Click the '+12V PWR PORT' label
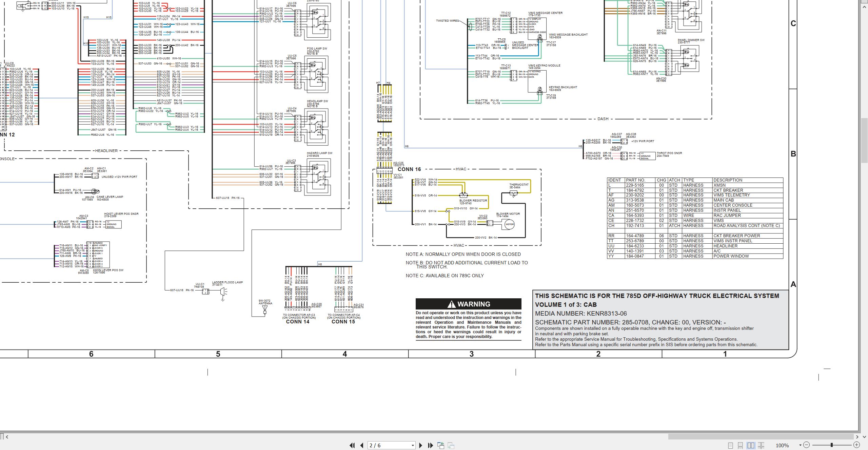 tap(643, 141)
